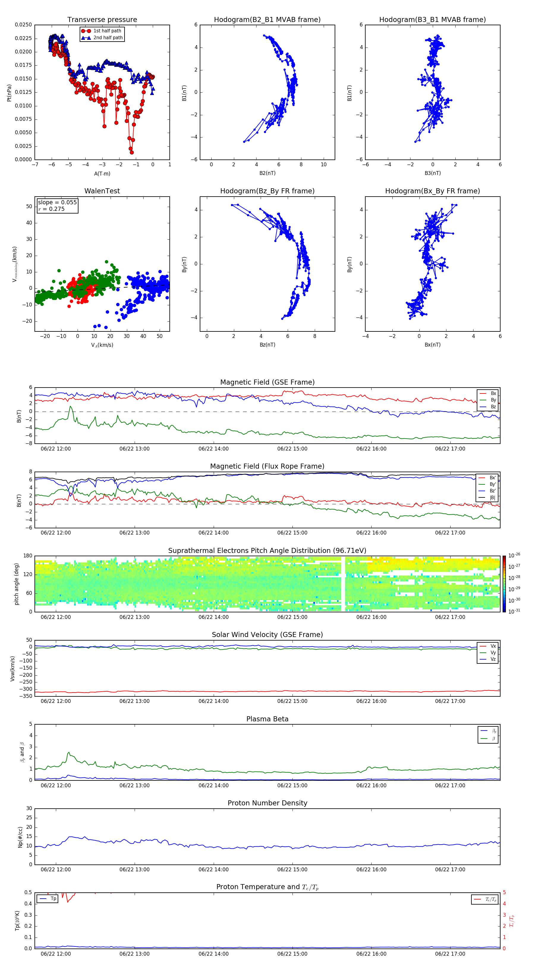
Task: Click the 'Hodogram(B2_B1 MVAB frame)' title
Action: point(267,19)
